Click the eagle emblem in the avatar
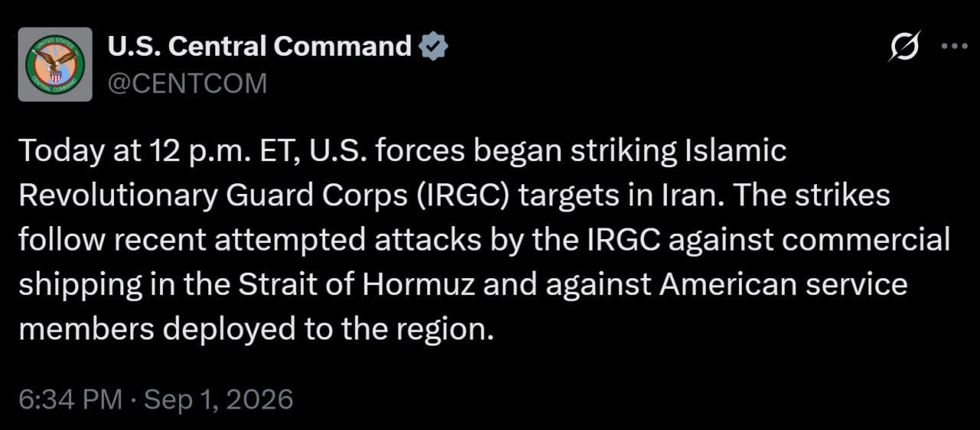 click(x=54, y=66)
